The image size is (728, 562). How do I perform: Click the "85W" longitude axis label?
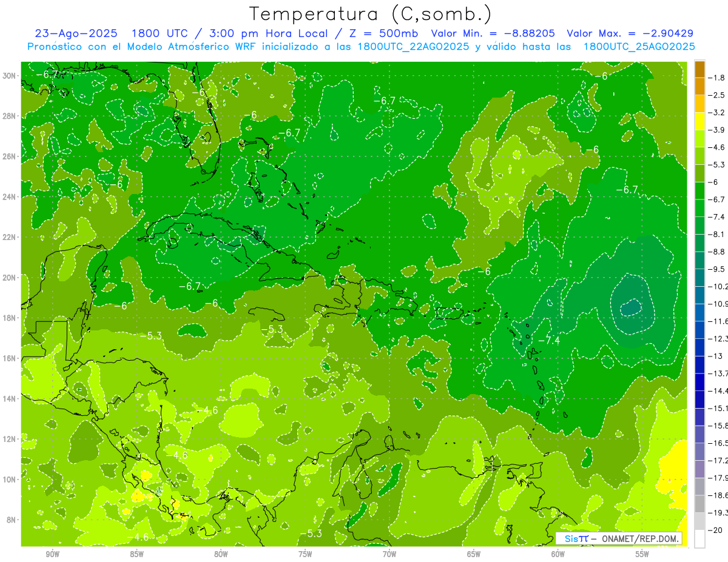(136, 554)
